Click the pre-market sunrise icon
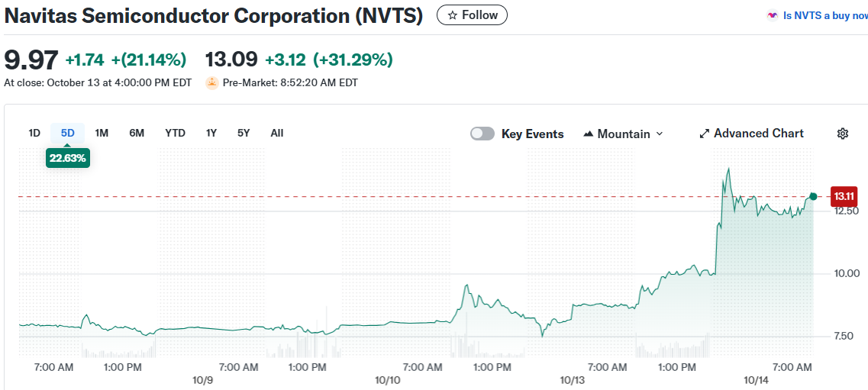This screenshot has height=390, width=868. [x=212, y=82]
